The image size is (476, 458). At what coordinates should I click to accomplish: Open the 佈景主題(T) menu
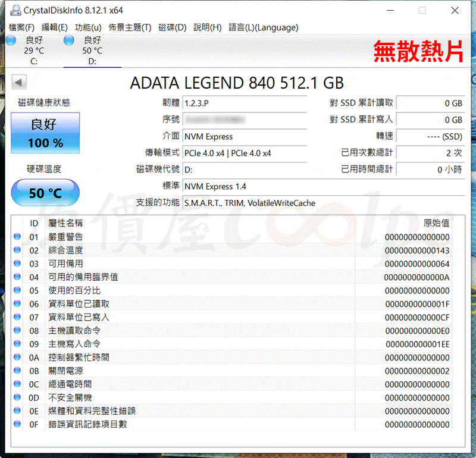tap(130, 27)
